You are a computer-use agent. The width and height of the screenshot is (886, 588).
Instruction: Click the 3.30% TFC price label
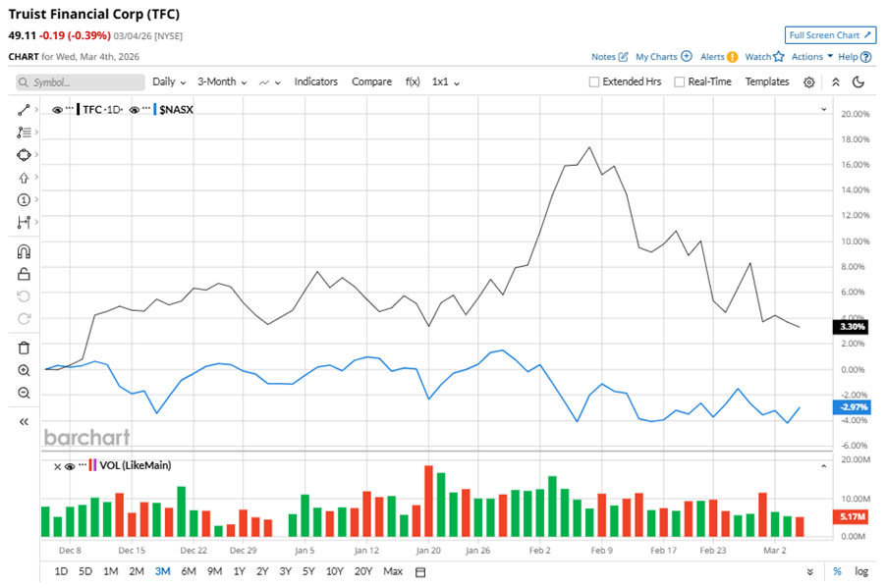(852, 327)
